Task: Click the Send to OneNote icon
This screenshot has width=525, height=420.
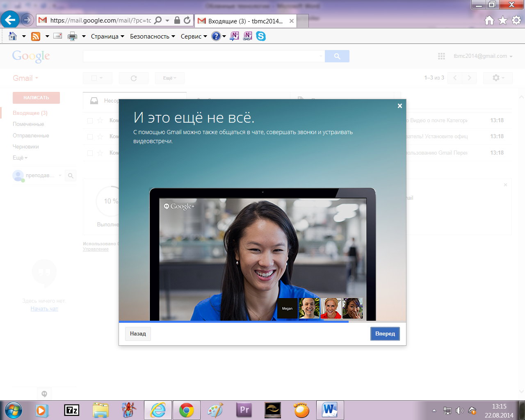Action: (234, 36)
